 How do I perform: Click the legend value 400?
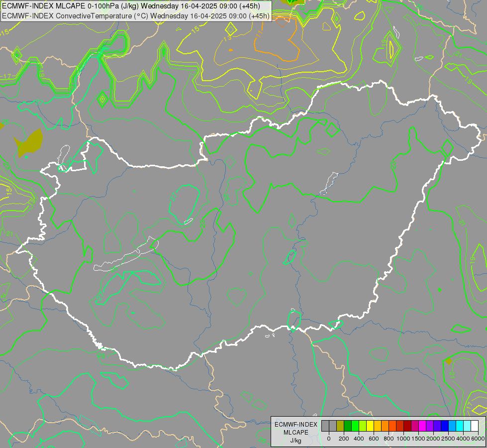click(359, 439)
